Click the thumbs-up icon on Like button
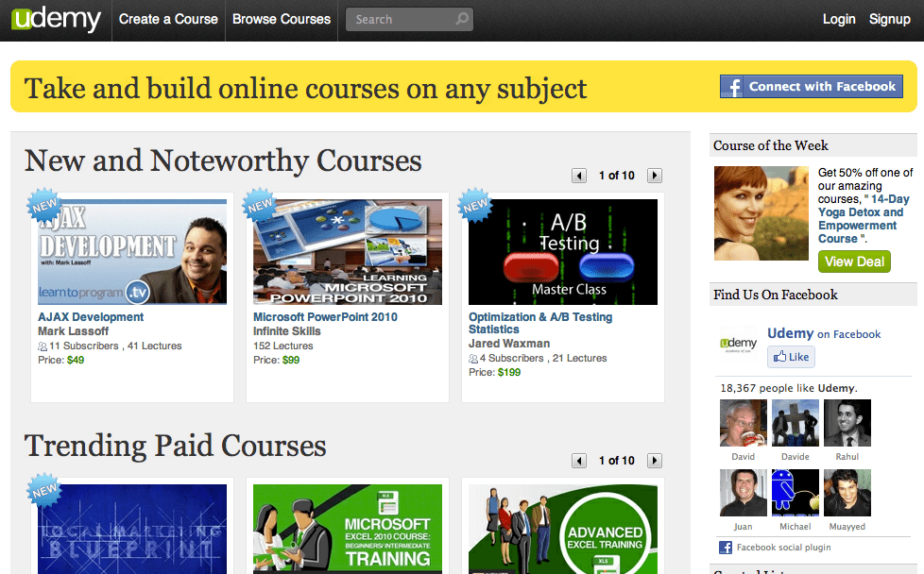Viewport: 924px width, 574px height. 780,356
